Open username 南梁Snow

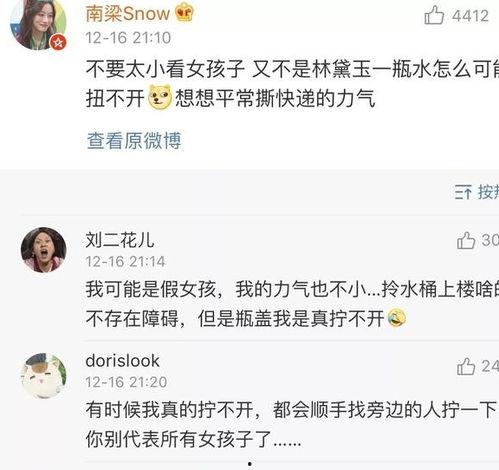click(x=128, y=14)
